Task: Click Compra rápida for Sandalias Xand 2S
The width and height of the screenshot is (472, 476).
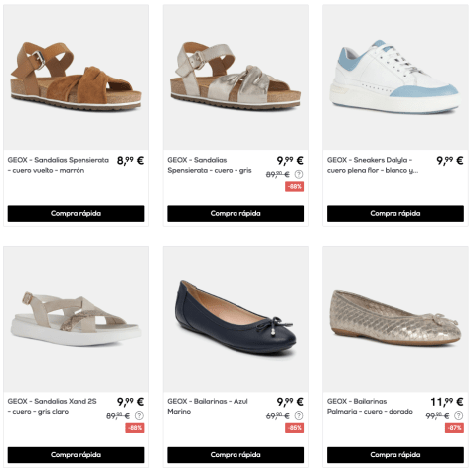Action: point(76,455)
